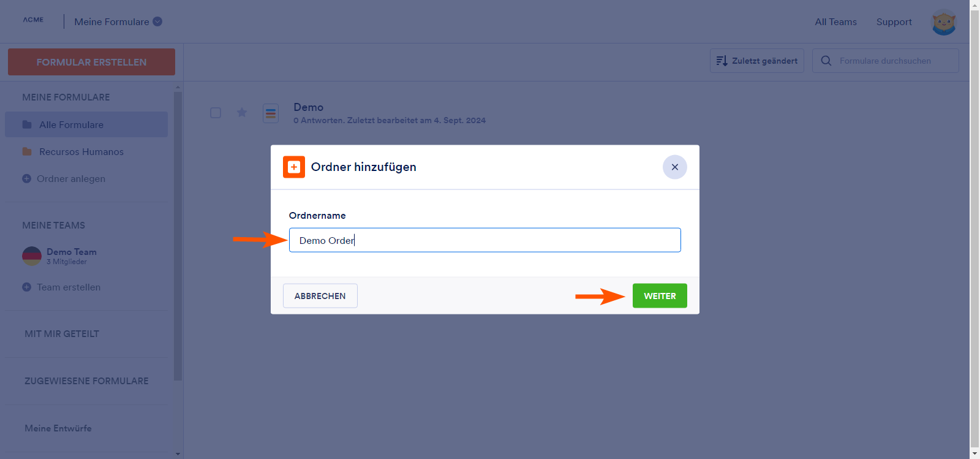Image resolution: width=980 pixels, height=459 pixels.
Task: Click the search magnifier icon
Action: pyautogui.click(x=826, y=61)
